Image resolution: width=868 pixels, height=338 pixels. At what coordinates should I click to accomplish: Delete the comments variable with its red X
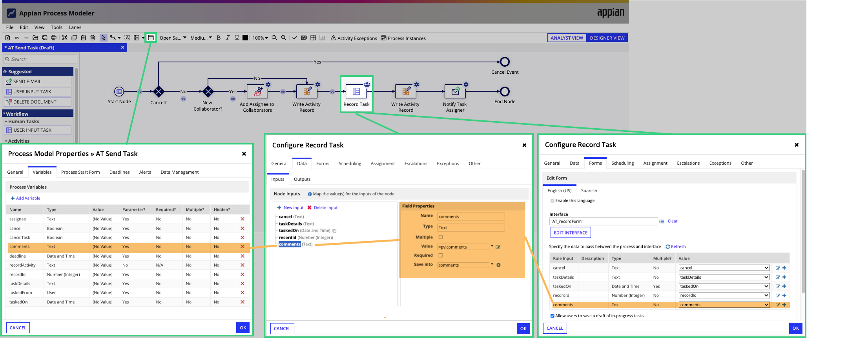[x=243, y=247]
